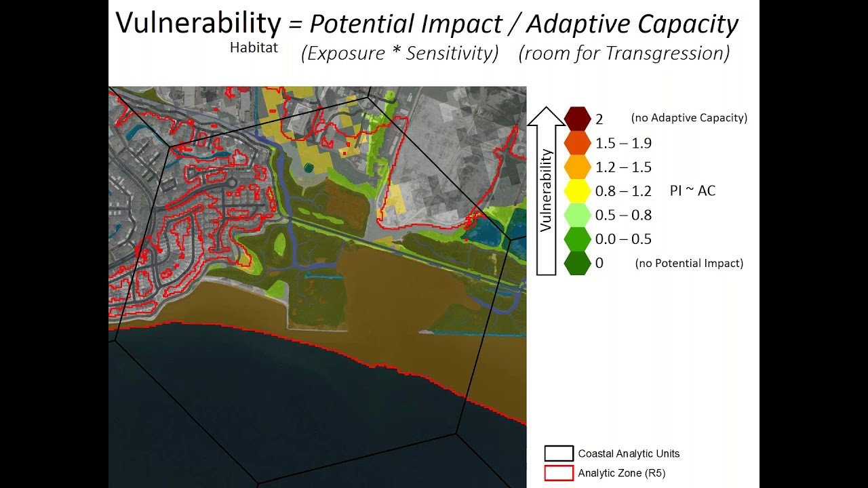Click the "Vulnerability" word in the title
The width and height of the screenshot is (868, 488).
coord(198,22)
